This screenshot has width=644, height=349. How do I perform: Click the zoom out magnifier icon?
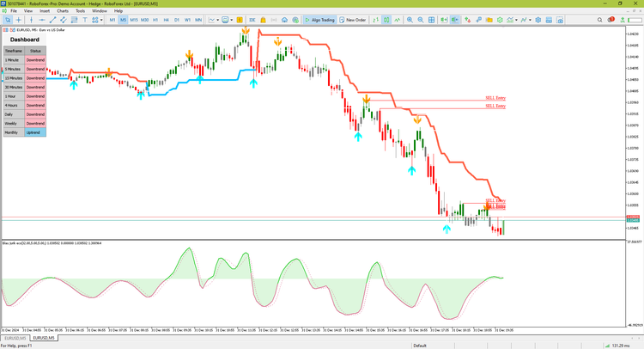(x=421, y=20)
